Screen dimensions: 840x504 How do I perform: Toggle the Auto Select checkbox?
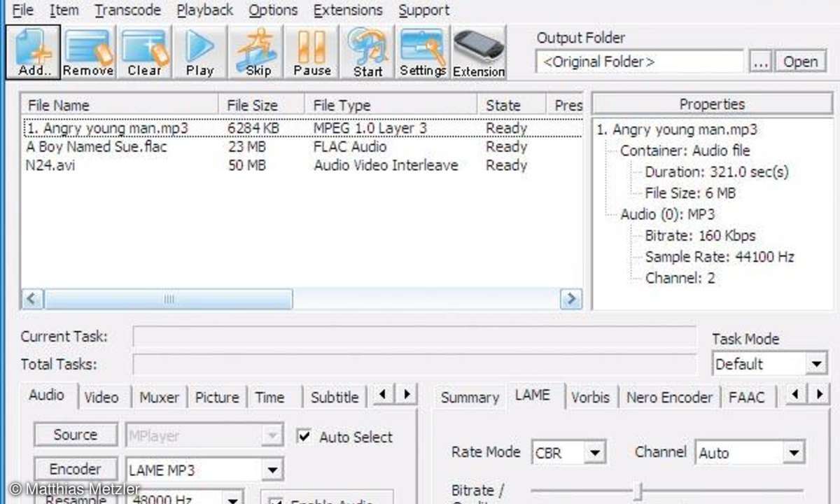(304, 437)
